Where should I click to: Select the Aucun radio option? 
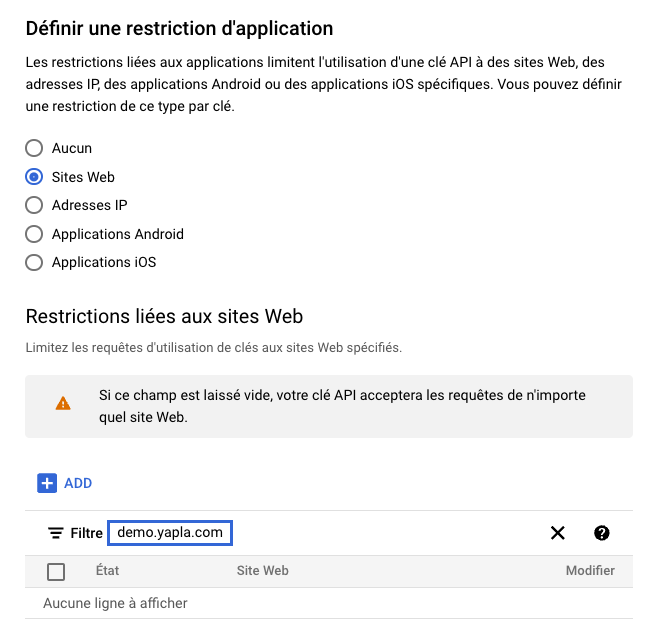34,148
